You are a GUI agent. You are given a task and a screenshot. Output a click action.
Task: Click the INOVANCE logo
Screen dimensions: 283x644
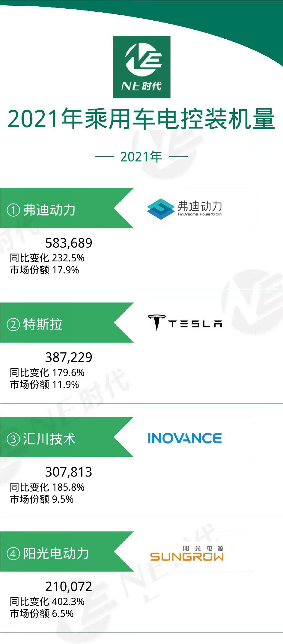pos(185,438)
